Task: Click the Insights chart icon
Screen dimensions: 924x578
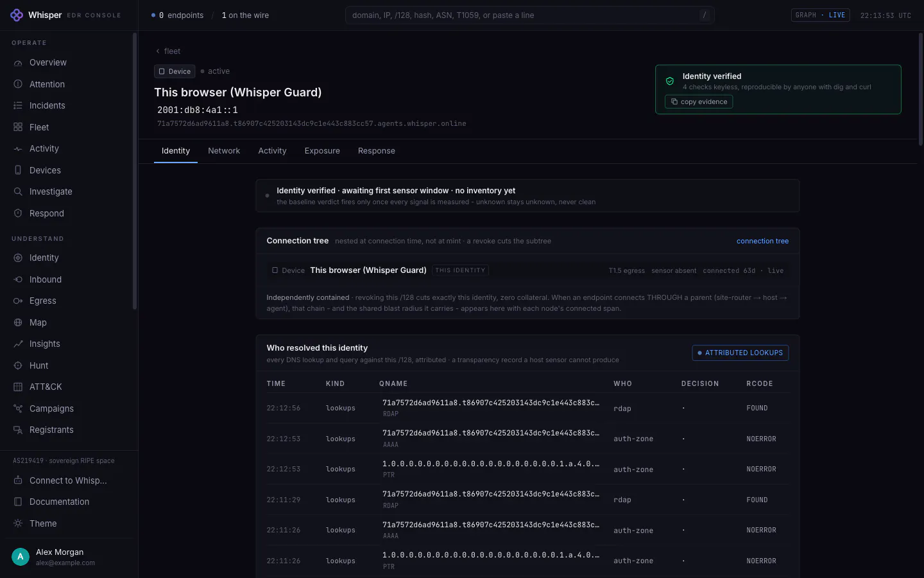Action: coord(18,344)
